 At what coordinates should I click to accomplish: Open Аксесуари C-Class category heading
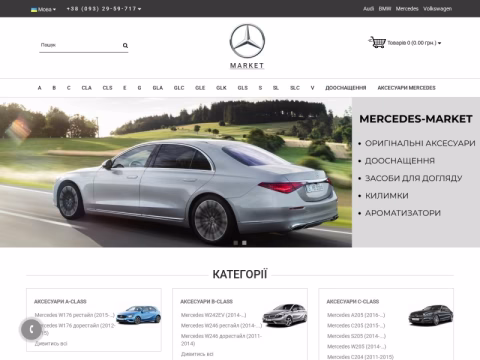[353, 302]
